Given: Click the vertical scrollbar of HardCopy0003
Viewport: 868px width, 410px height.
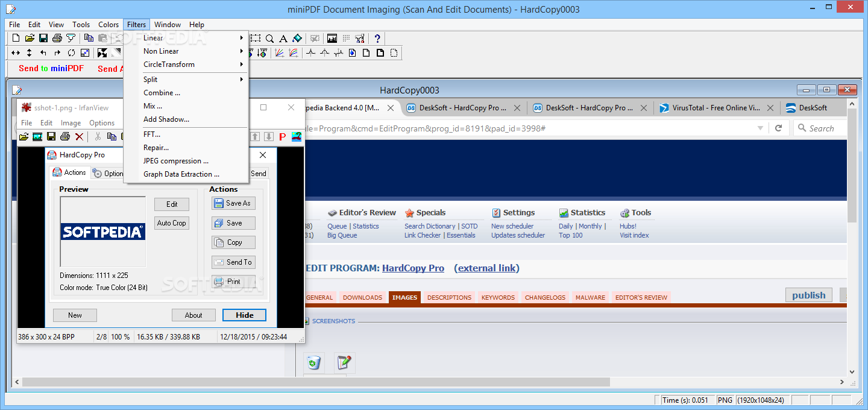Looking at the screenshot, I should click(852, 238).
